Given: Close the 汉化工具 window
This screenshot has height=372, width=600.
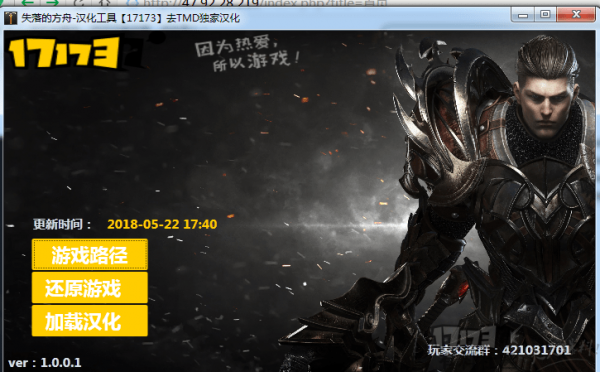Looking at the screenshot, I should tap(576, 15).
